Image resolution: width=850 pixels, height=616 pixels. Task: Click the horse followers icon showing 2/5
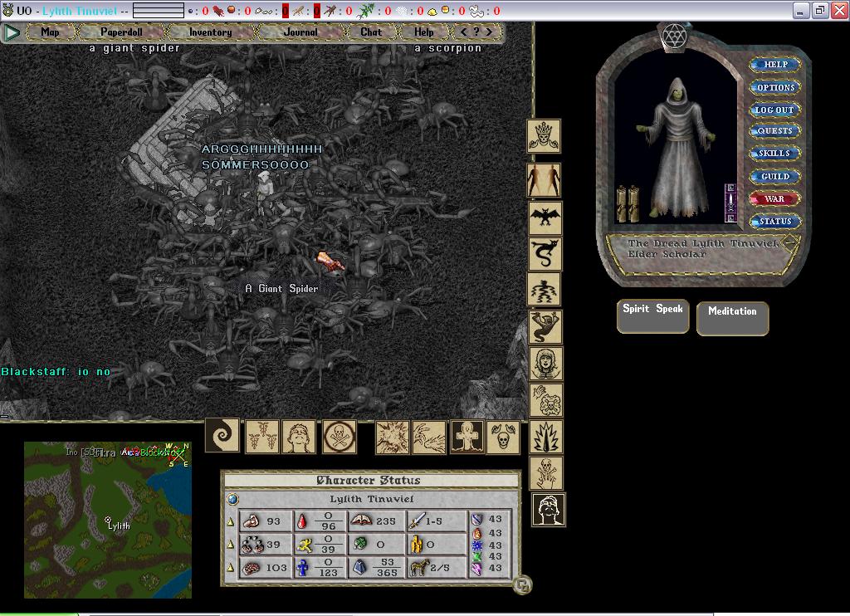click(418, 567)
